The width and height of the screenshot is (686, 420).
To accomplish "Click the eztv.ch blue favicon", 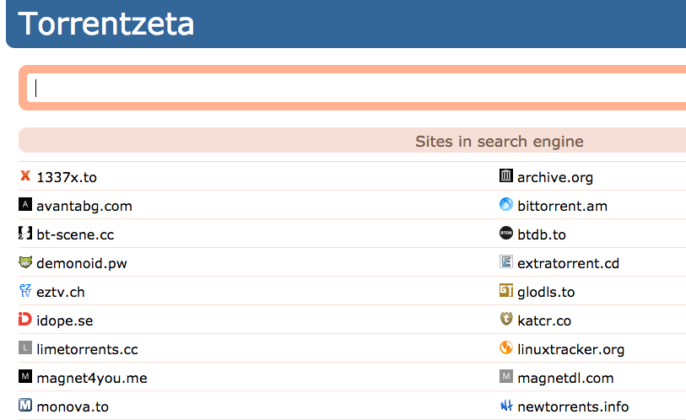I will pyautogui.click(x=25, y=290).
